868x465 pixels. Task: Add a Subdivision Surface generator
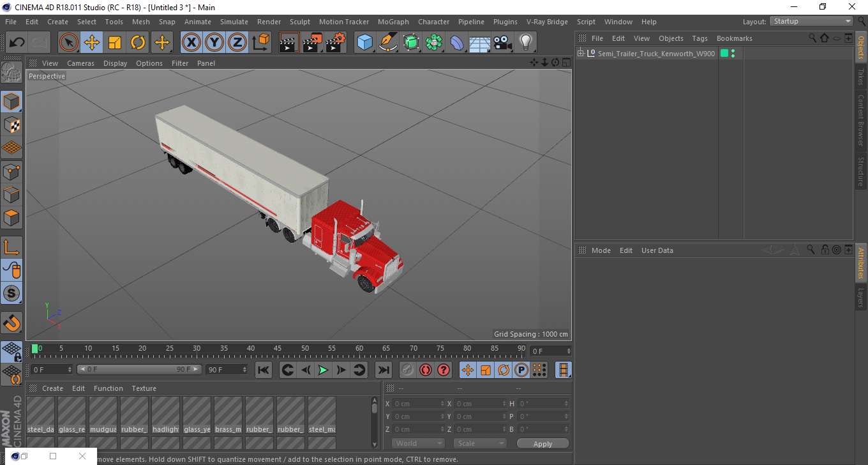pyautogui.click(x=411, y=43)
